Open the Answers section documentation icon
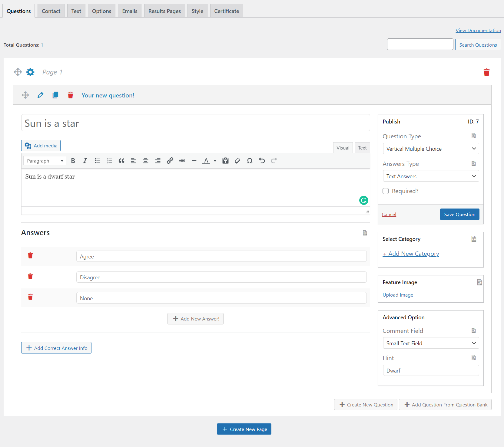Image resolution: width=504 pixels, height=447 pixels. click(x=365, y=233)
